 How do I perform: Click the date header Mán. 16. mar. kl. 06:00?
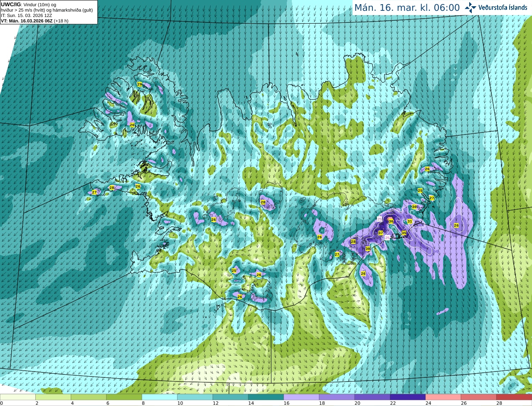tap(407, 8)
